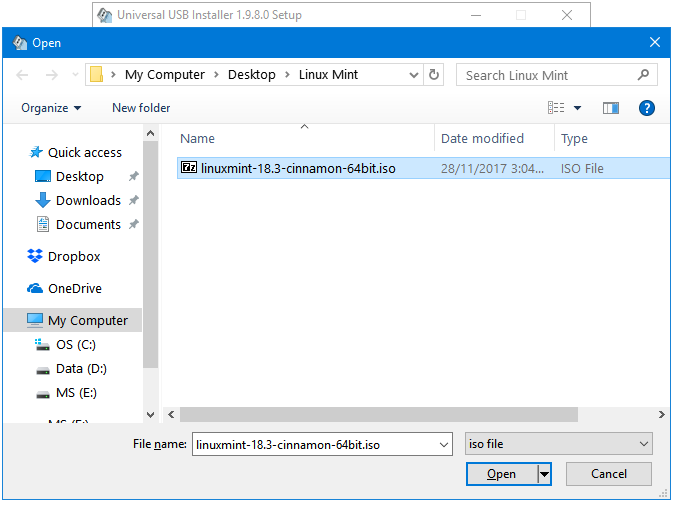Click the pin icon next to Documents
This screenshot has height=505, width=674.
134,224
